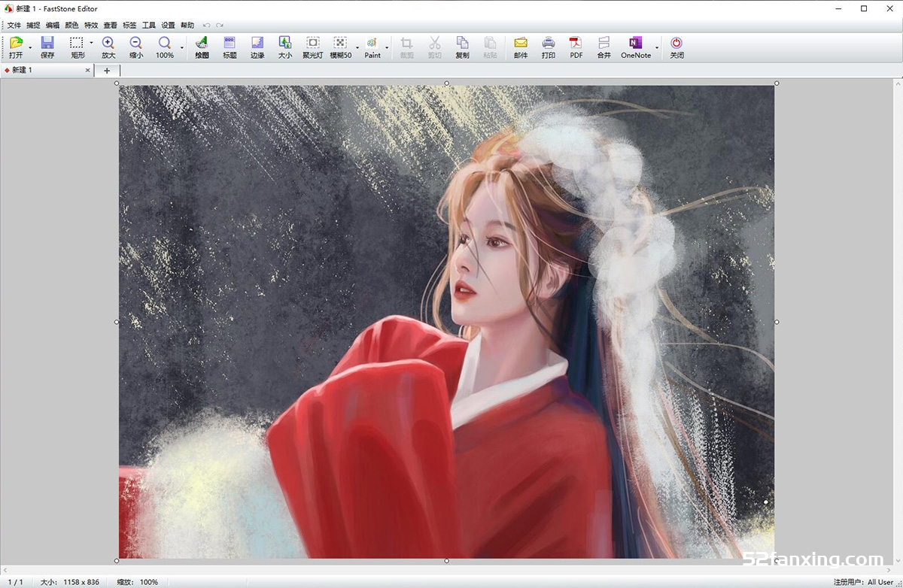903x588 pixels.
Task: Close the 新建 1 tab
Action: (87, 70)
